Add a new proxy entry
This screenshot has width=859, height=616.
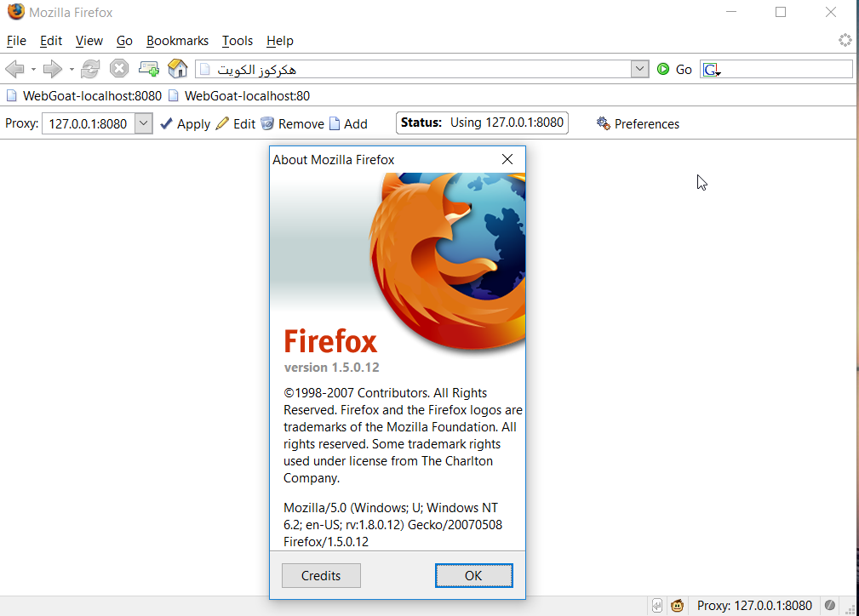coord(348,123)
